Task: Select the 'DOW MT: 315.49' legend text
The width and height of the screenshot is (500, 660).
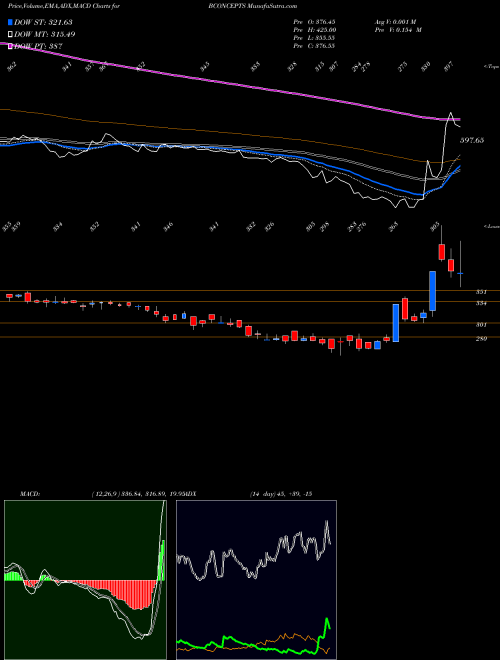Action: click(x=45, y=34)
